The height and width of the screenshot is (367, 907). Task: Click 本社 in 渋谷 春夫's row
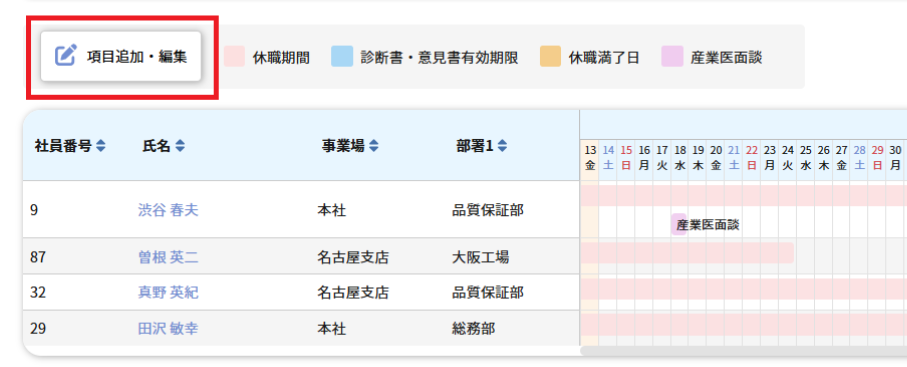point(331,210)
